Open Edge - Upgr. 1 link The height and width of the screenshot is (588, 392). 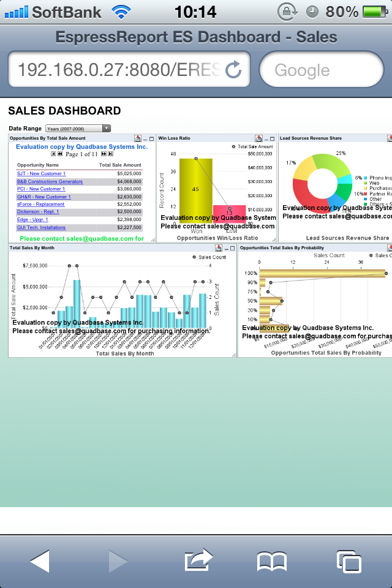(32, 220)
